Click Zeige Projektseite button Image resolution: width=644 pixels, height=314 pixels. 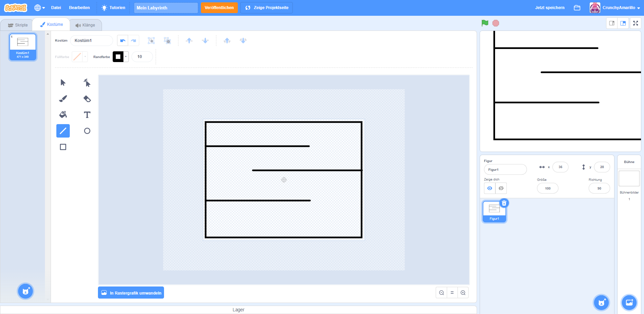coord(267,8)
